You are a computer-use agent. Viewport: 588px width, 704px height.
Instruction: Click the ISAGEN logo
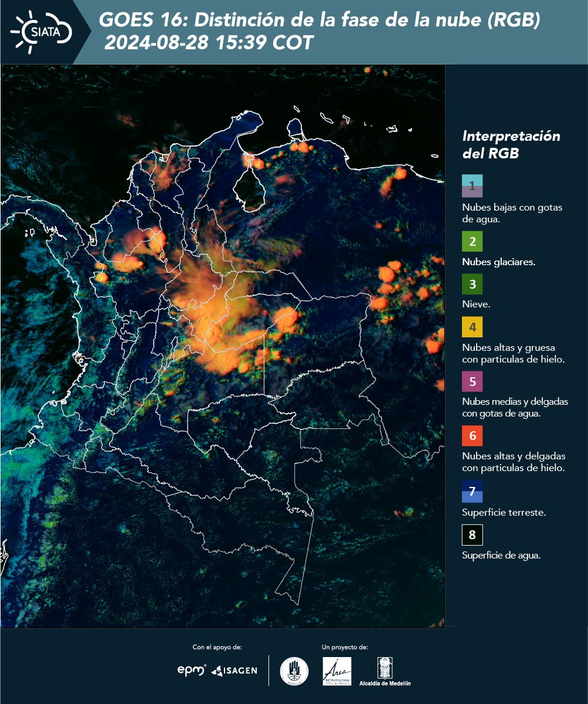pos(234,671)
